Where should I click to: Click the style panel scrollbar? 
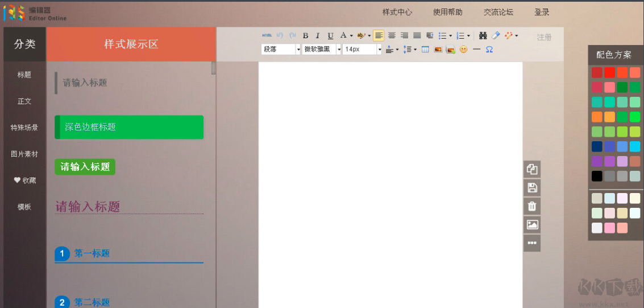pos(214,68)
